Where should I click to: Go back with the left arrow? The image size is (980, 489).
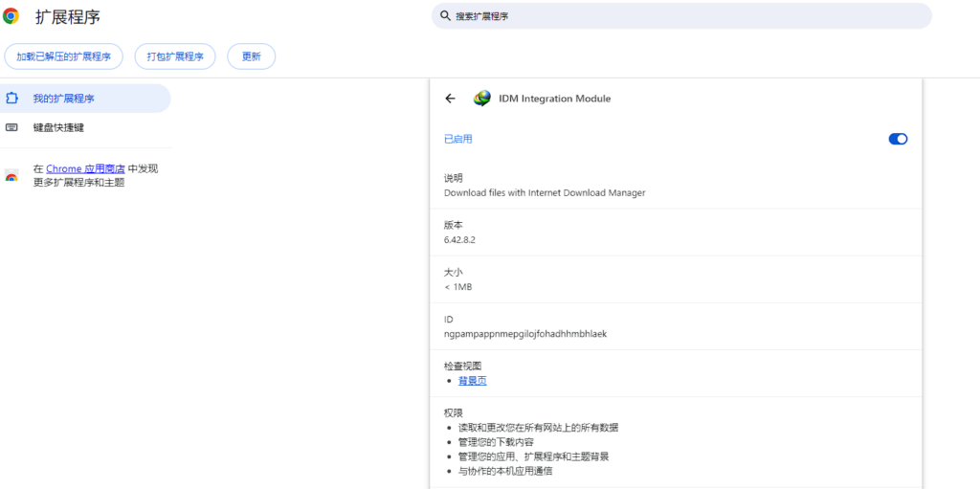click(450, 99)
